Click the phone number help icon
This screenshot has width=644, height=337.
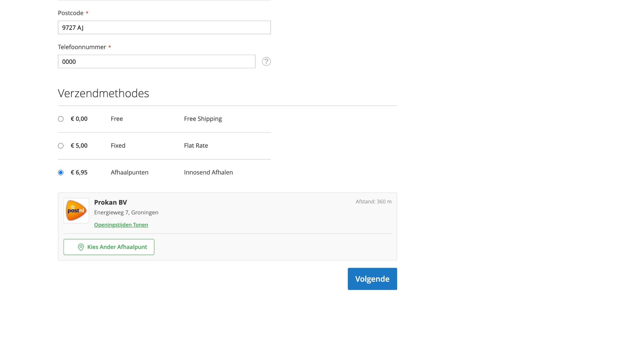click(266, 61)
